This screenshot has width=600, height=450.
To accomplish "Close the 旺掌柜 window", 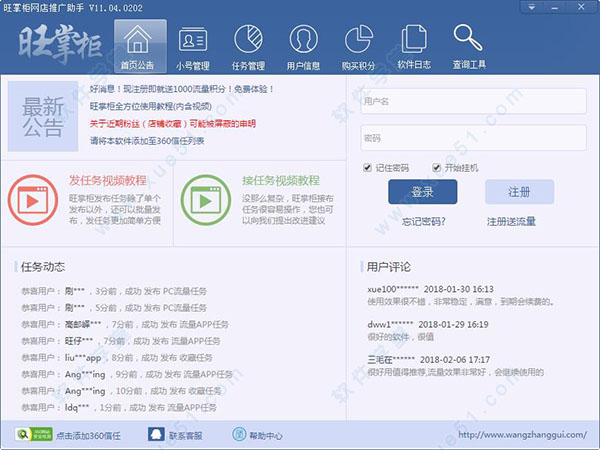I will coord(581,7).
